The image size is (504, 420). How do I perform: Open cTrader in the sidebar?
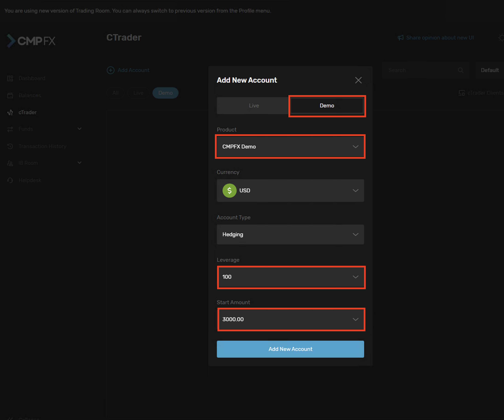click(x=27, y=112)
